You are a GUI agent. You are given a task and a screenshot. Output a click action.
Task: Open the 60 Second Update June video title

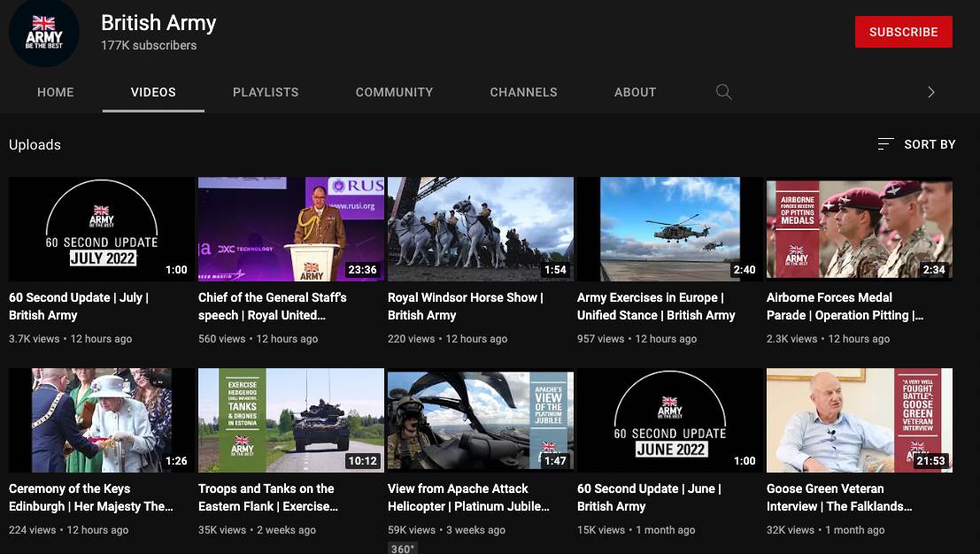click(x=648, y=497)
